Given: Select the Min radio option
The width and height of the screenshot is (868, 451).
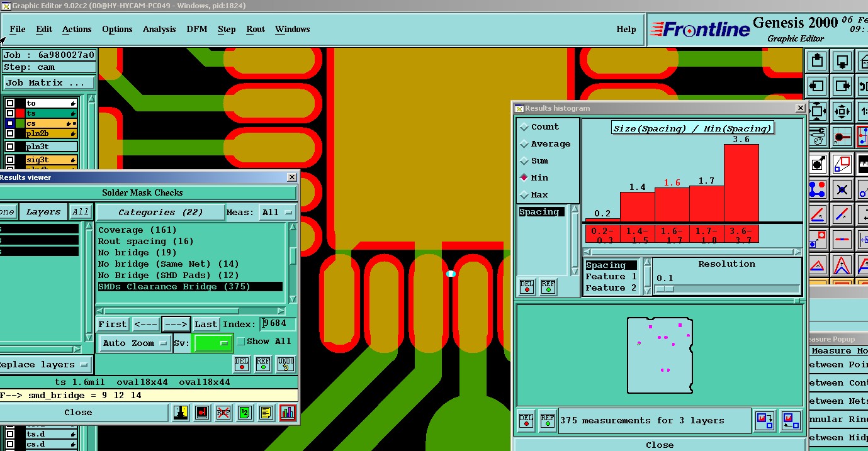Looking at the screenshot, I should [524, 178].
